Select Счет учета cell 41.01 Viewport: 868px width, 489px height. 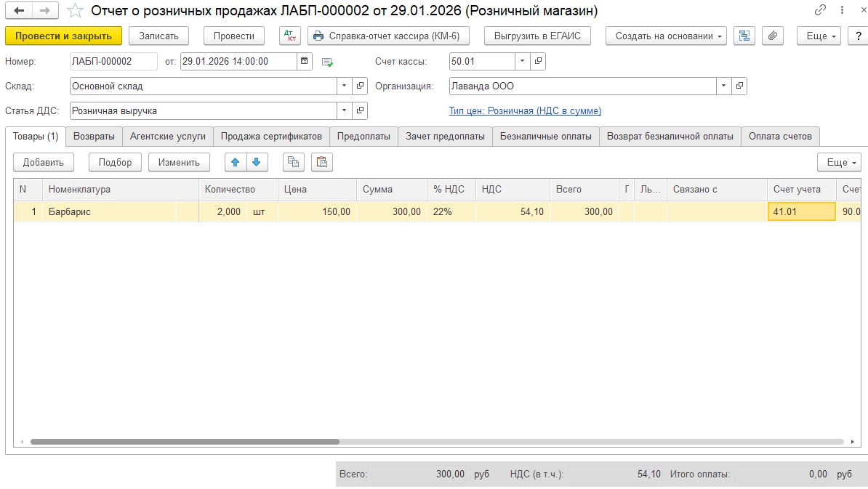pyautogui.click(x=802, y=212)
